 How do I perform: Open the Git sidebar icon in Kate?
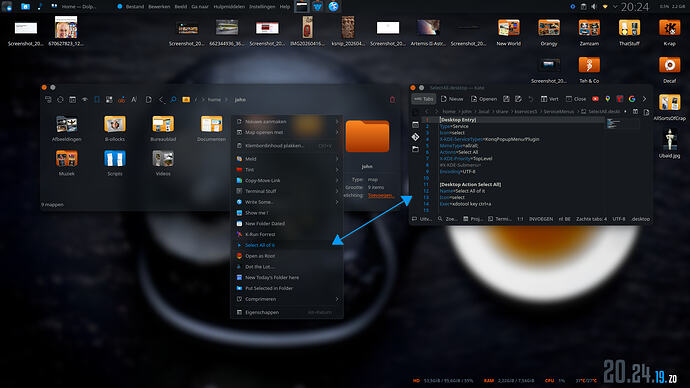click(x=415, y=137)
